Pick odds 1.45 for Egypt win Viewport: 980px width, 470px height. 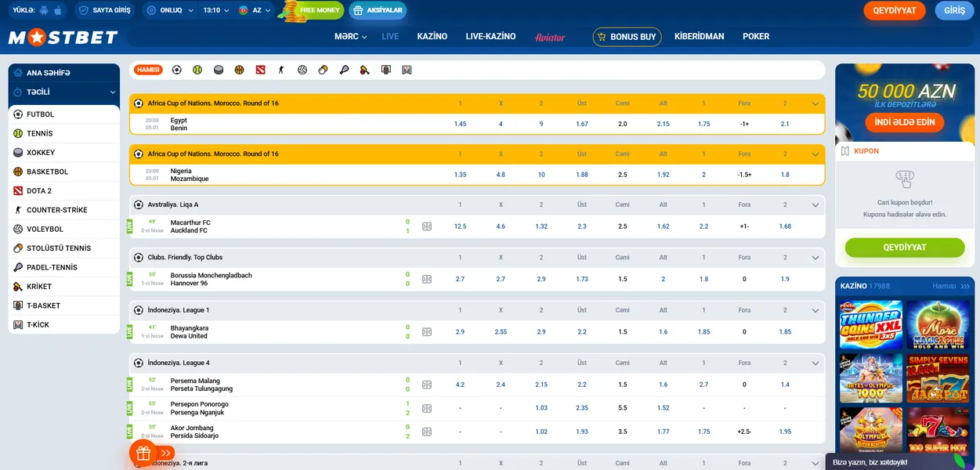point(460,124)
